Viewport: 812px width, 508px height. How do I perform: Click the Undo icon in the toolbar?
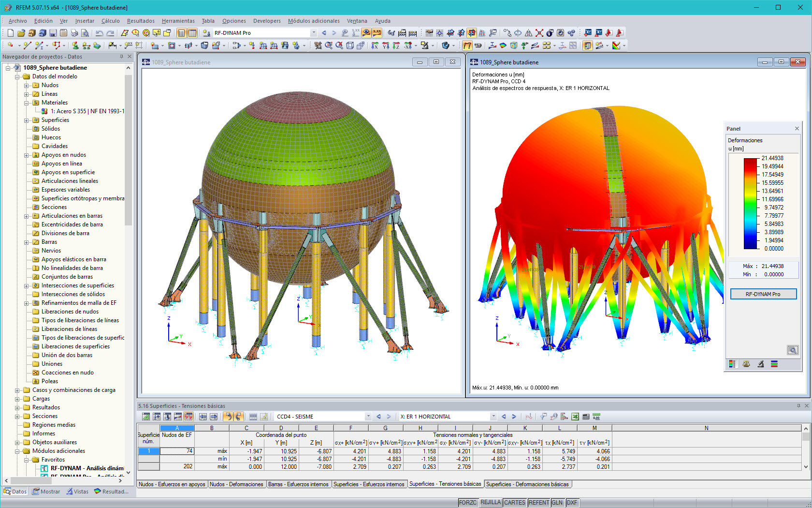click(100, 33)
